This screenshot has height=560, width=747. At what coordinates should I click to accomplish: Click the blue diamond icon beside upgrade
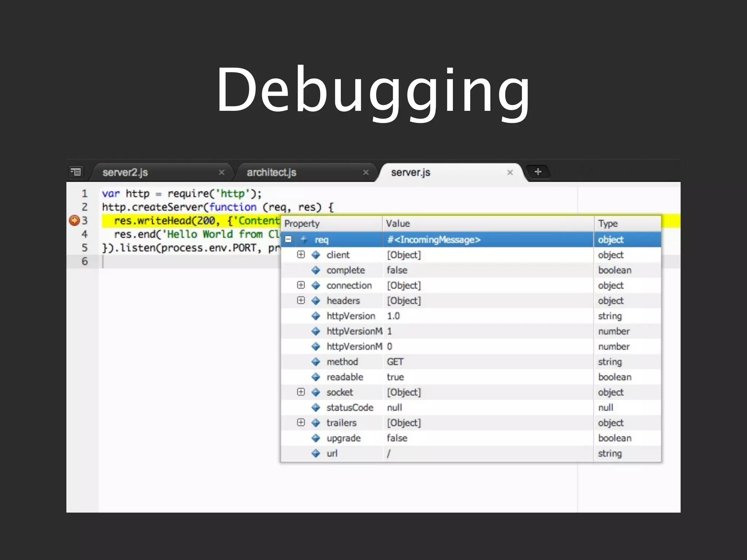click(x=316, y=438)
